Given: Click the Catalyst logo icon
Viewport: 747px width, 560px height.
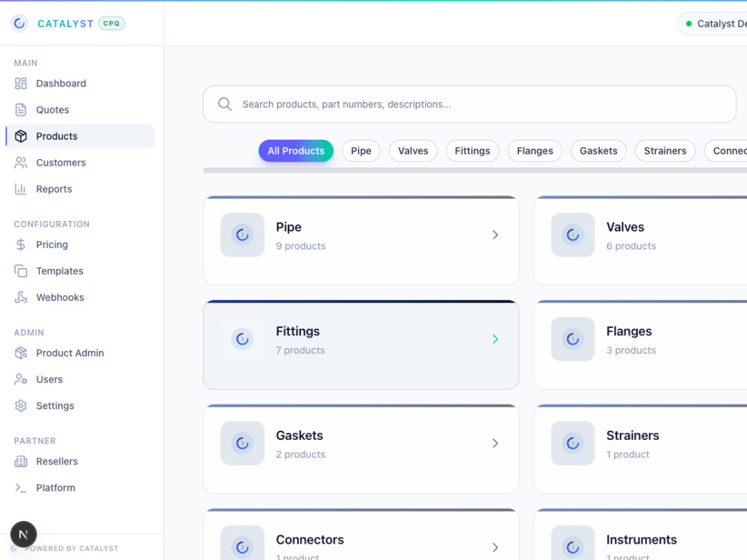Looking at the screenshot, I should point(19,23).
